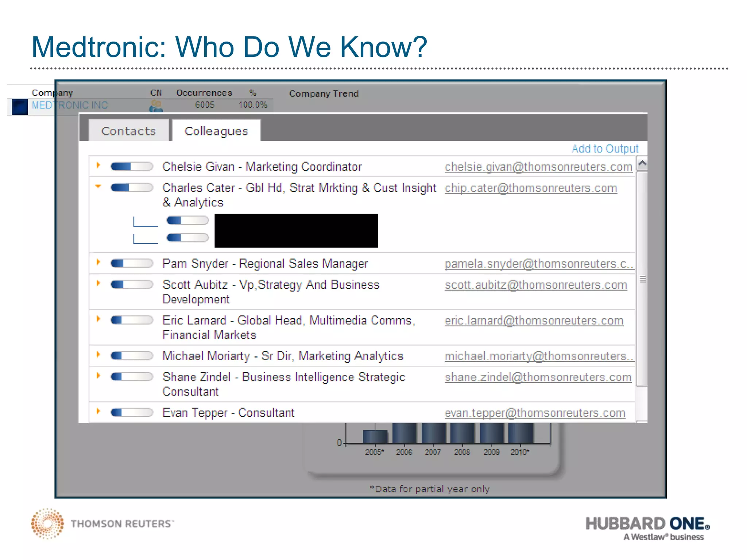Click the Add to Output link
Image resolution: width=747 pixels, height=560 pixels.
(605, 149)
